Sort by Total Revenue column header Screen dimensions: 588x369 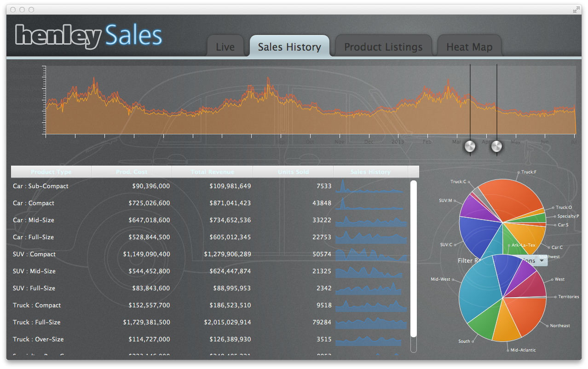click(212, 172)
